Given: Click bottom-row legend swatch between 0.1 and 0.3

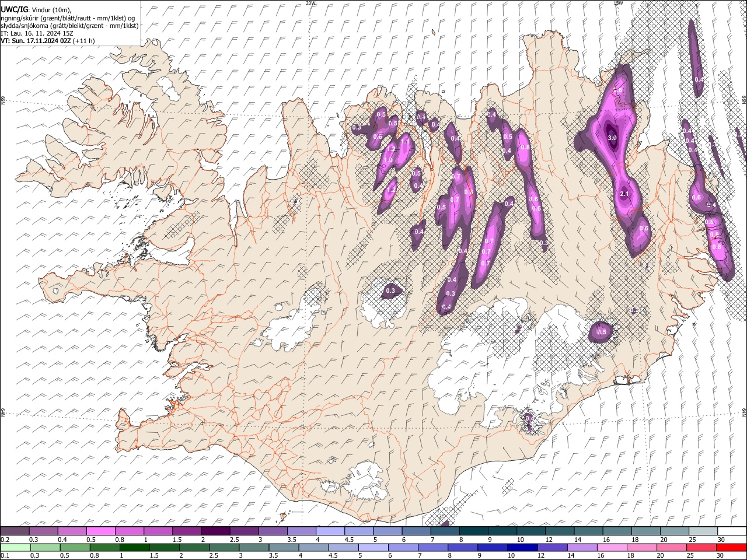Looking at the screenshot, I should (x=15, y=547).
